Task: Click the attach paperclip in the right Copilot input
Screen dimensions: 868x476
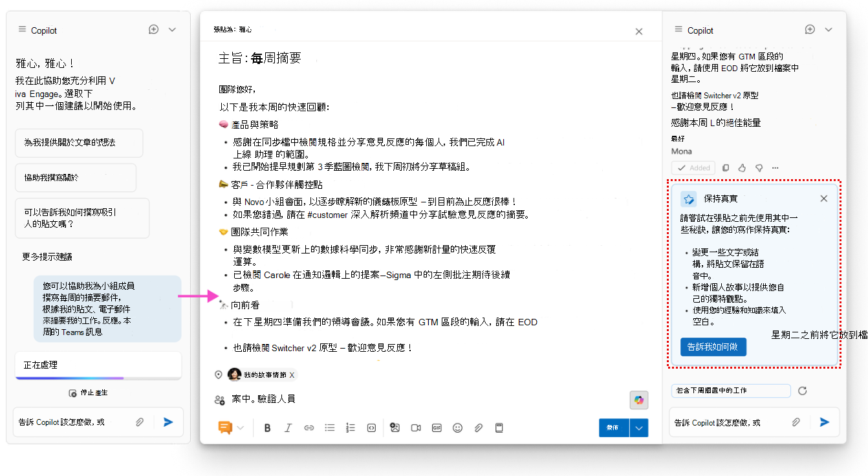Action: click(x=796, y=422)
